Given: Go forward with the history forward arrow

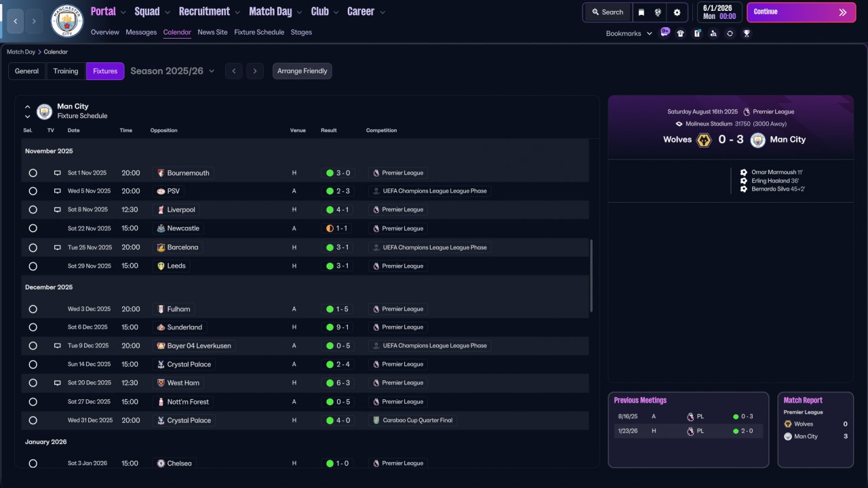Looking at the screenshot, I should click(x=34, y=21).
